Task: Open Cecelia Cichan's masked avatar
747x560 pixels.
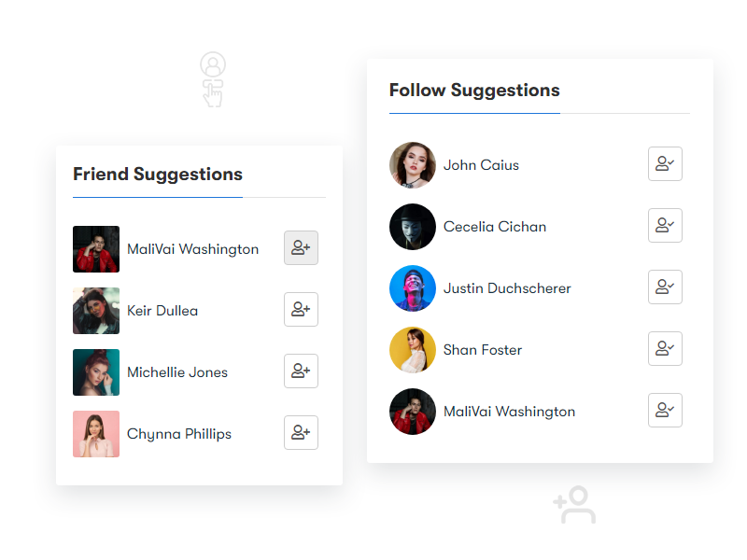Action: point(413,227)
